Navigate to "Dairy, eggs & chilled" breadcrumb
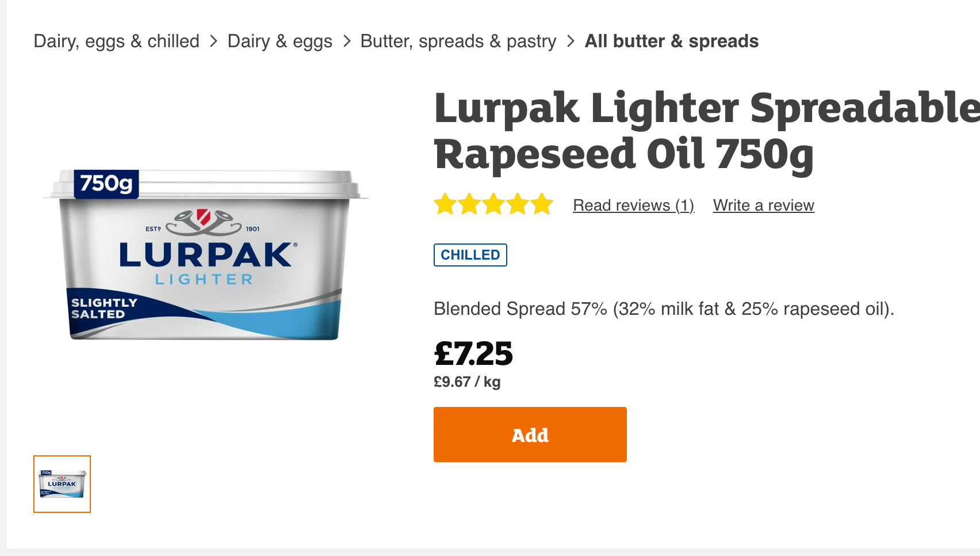The image size is (980, 556). pyautogui.click(x=116, y=41)
